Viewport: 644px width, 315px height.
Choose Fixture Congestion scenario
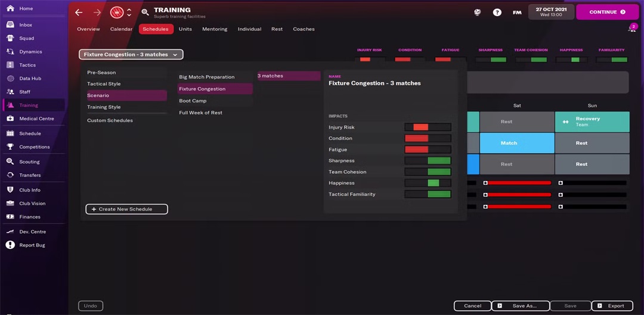[x=215, y=89]
